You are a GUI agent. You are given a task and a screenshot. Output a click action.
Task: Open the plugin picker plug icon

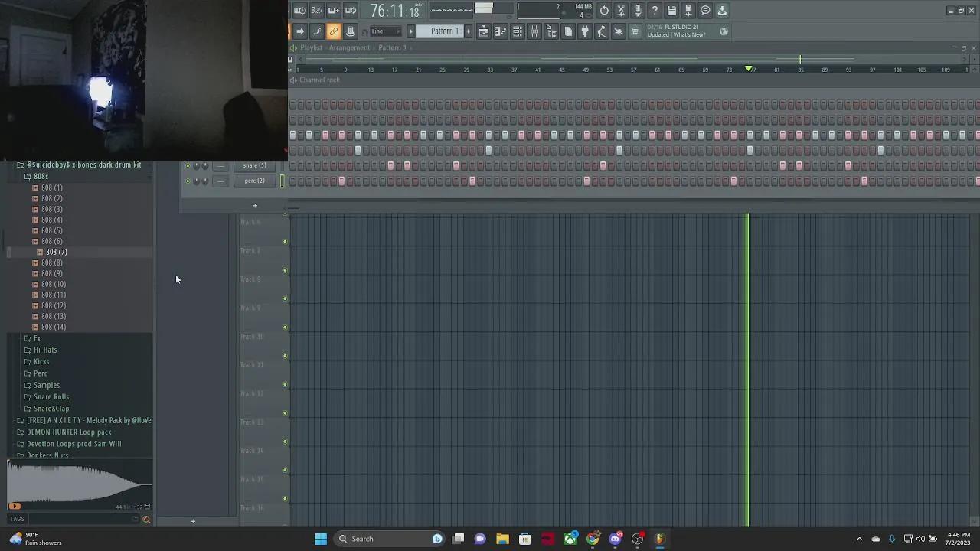pos(585,31)
